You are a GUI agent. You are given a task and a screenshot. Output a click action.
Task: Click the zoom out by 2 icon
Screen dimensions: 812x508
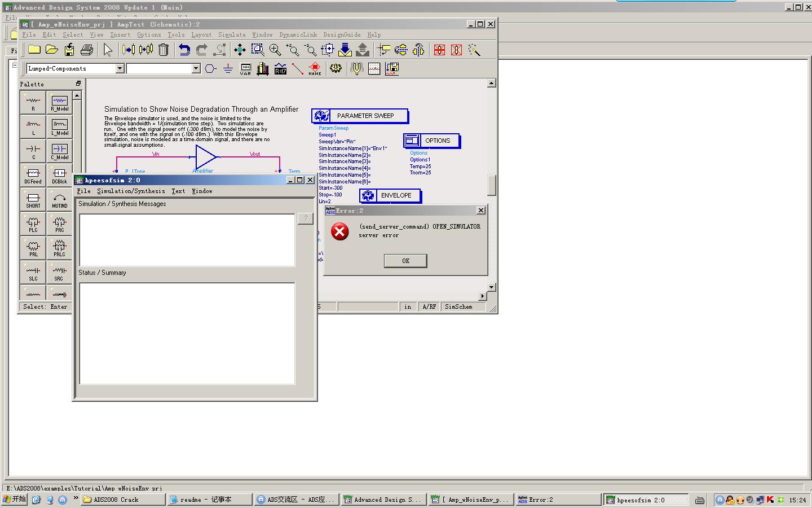310,50
